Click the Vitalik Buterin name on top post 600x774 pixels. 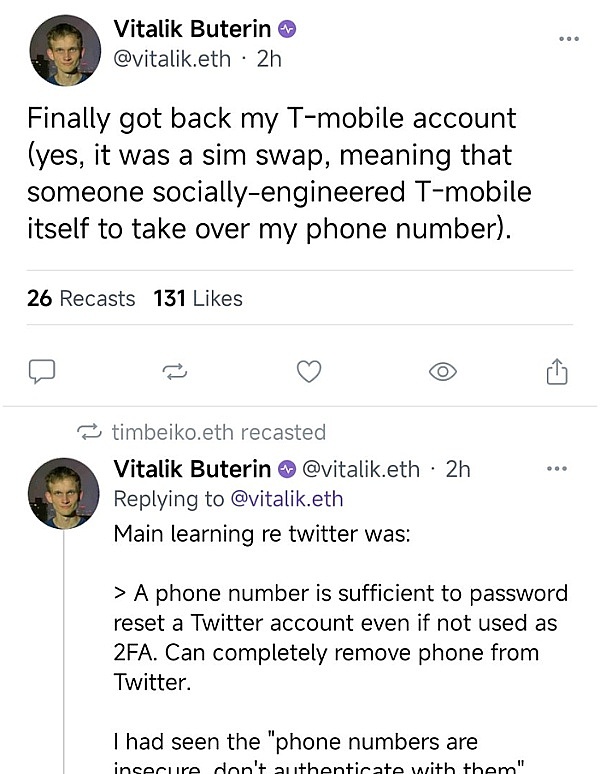(x=193, y=29)
